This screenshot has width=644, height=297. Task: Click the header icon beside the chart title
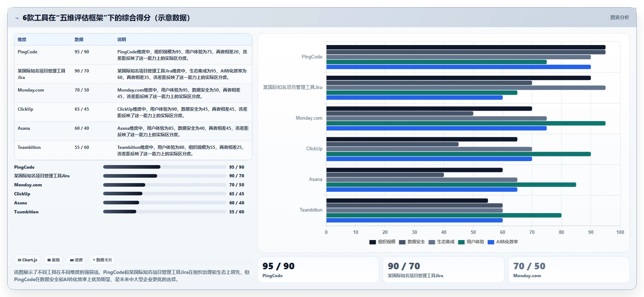[x=17, y=18]
